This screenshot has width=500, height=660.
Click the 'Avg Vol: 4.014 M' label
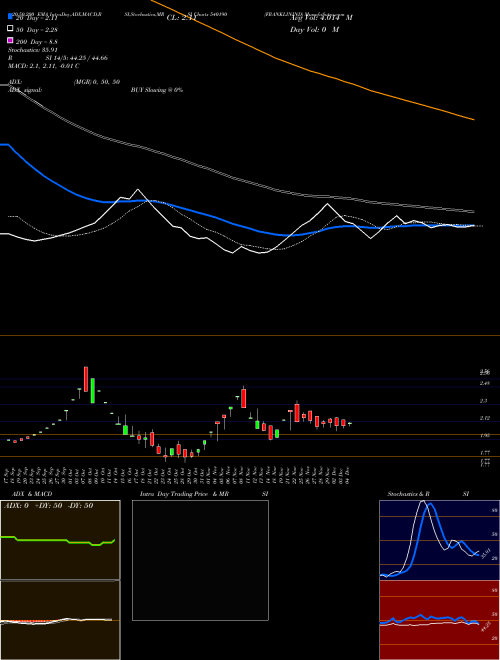[x=321, y=18]
